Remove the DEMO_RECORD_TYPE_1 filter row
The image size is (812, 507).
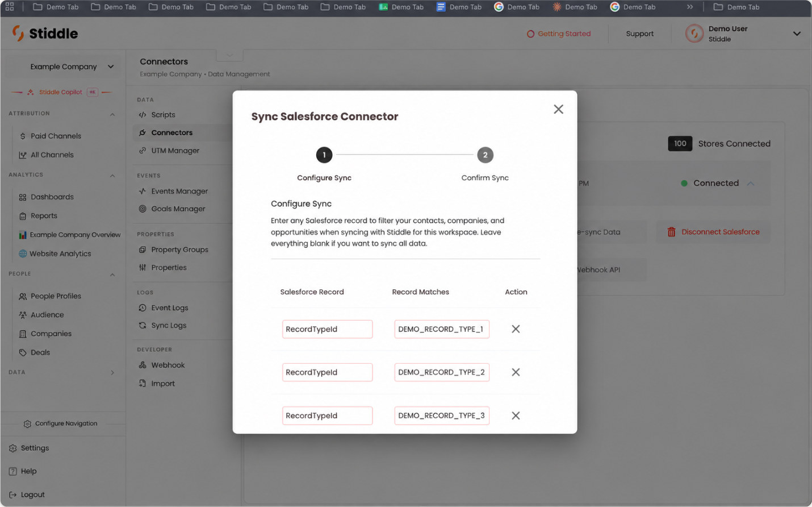[x=516, y=329]
